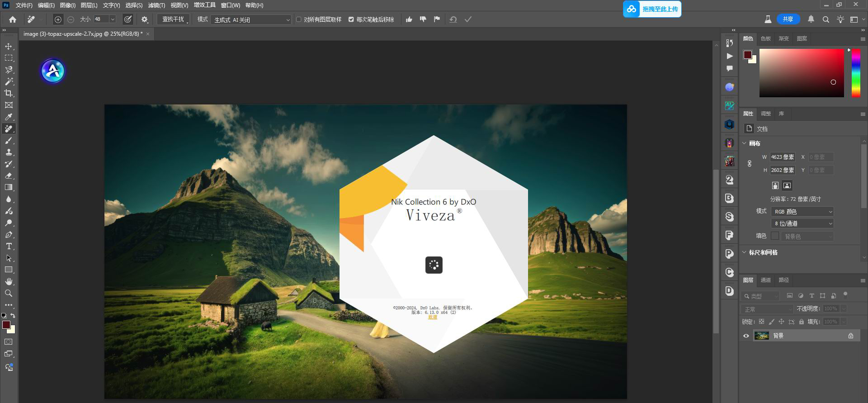This screenshot has height=403, width=868.
Task: Open the RGB 颜色 mode dropdown
Action: 802,212
